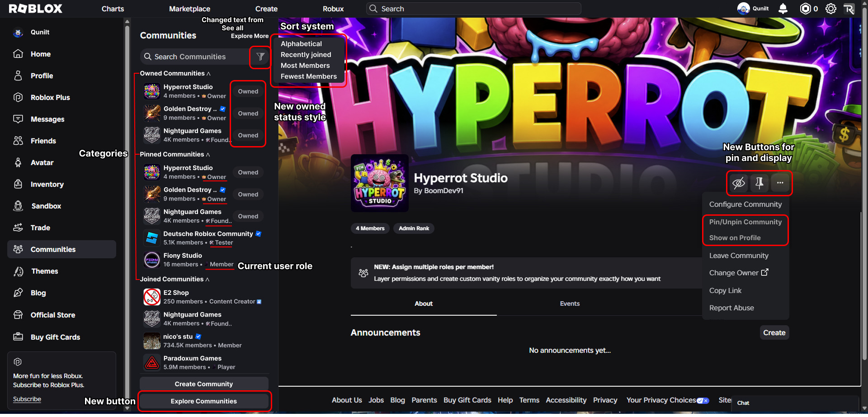Collapse the Owned Communities section
The image size is (868, 417).
pyautogui.click(x=175, y=73)
